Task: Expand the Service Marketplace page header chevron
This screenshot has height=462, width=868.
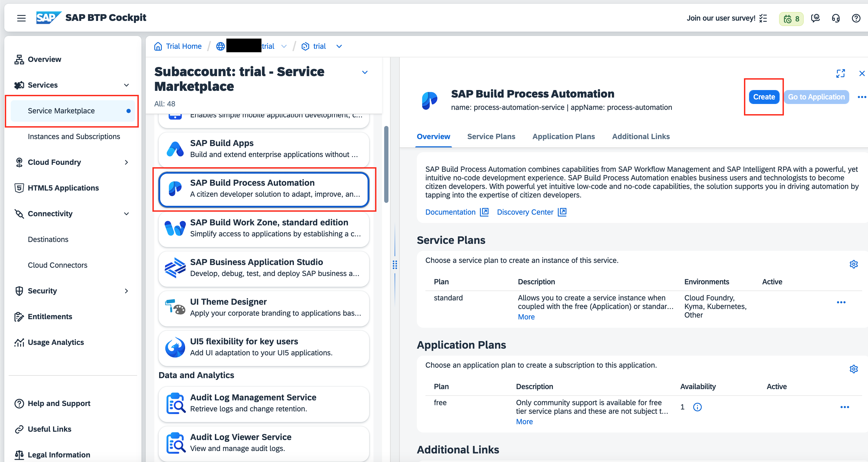Action: (x=365, y=72)
